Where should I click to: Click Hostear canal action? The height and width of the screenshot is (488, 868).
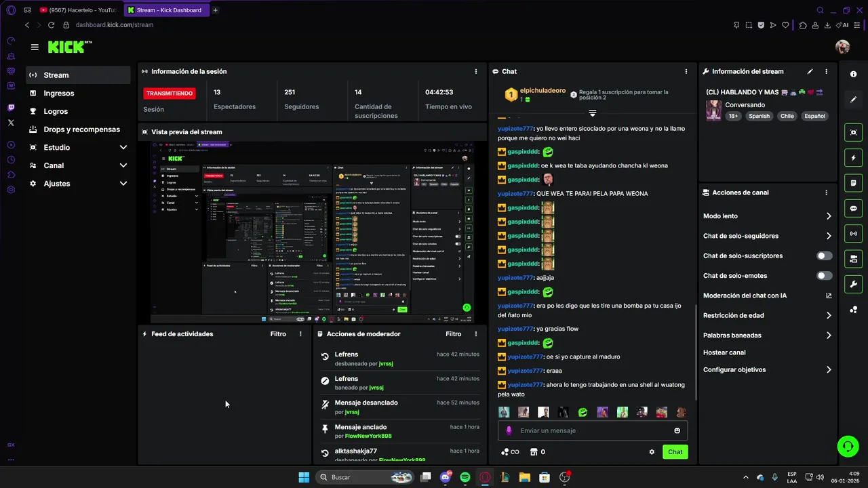[724, 352]
